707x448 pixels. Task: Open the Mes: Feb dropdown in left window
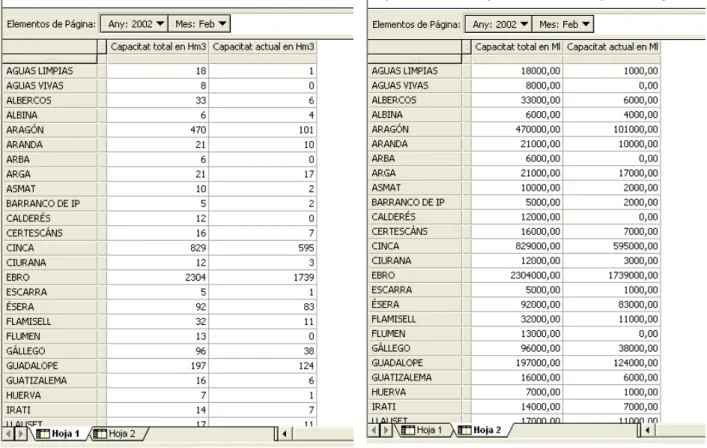pyautogui.click(x=199, y=24)
